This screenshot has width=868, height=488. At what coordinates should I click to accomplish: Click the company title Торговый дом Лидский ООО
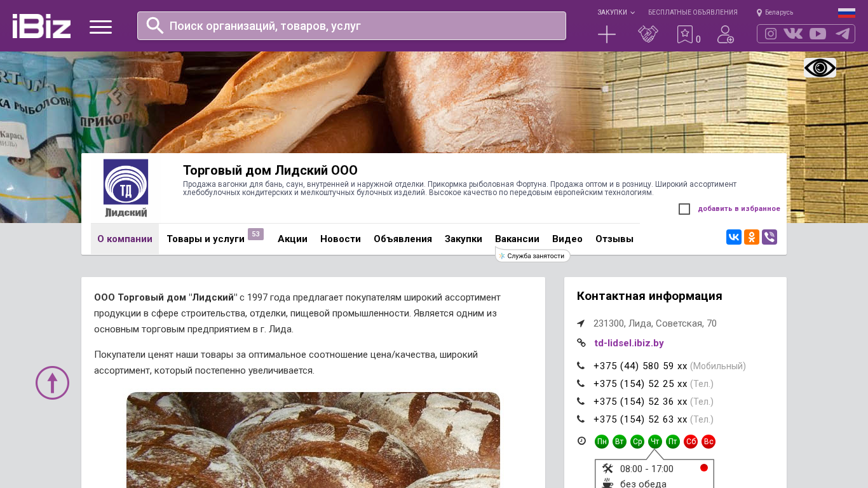[270, 170]
